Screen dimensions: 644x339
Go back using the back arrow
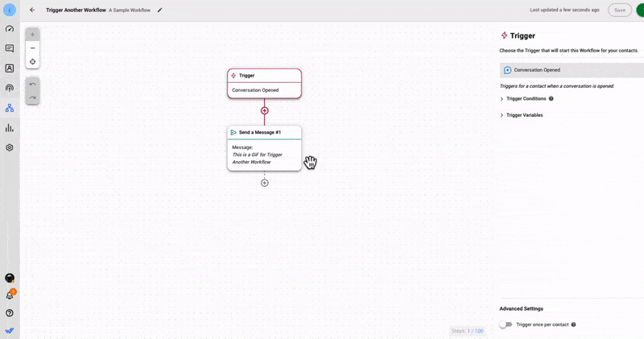tap(32, 10)
